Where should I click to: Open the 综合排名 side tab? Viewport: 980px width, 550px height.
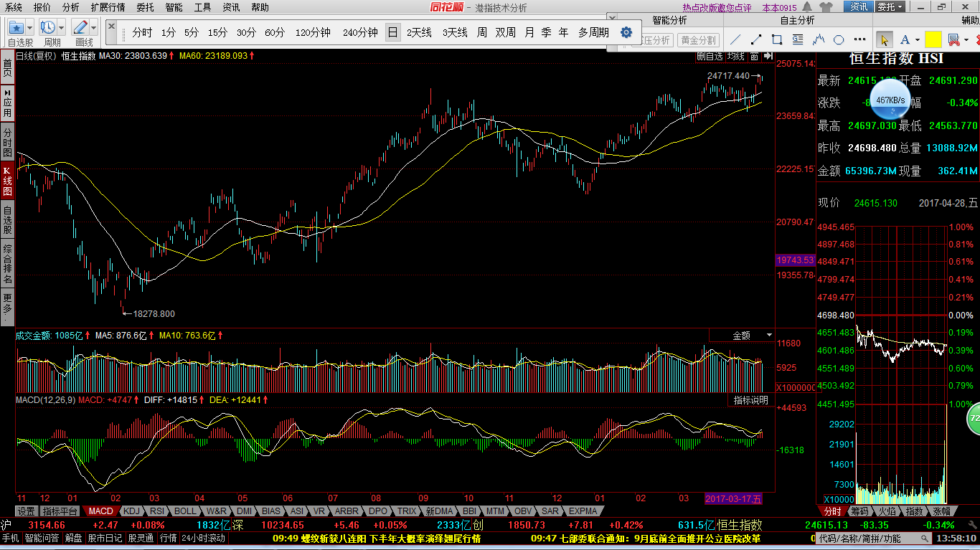7,264
